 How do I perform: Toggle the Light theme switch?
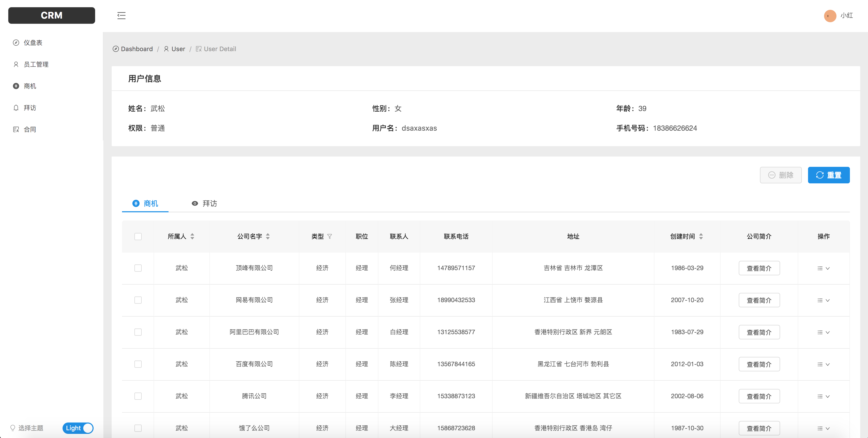coord(78,428)
